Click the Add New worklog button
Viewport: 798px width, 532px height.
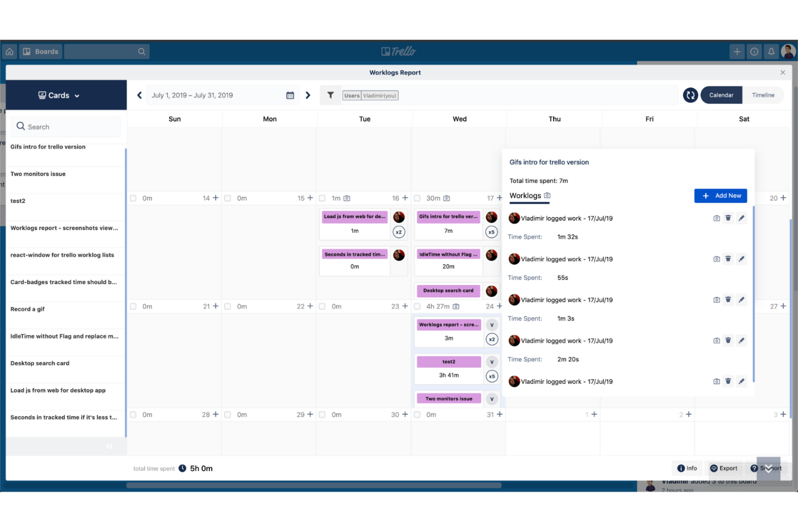tap(721, 196)
